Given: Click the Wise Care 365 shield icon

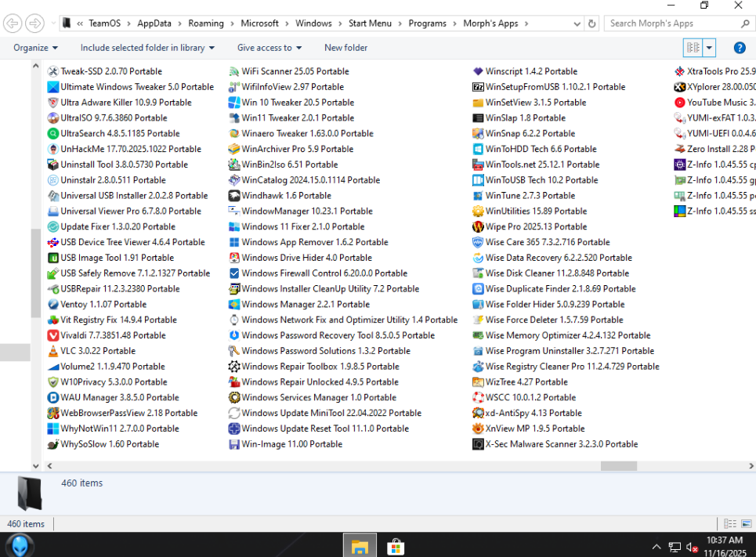Looking at the screenshot, I should (478, 242).
